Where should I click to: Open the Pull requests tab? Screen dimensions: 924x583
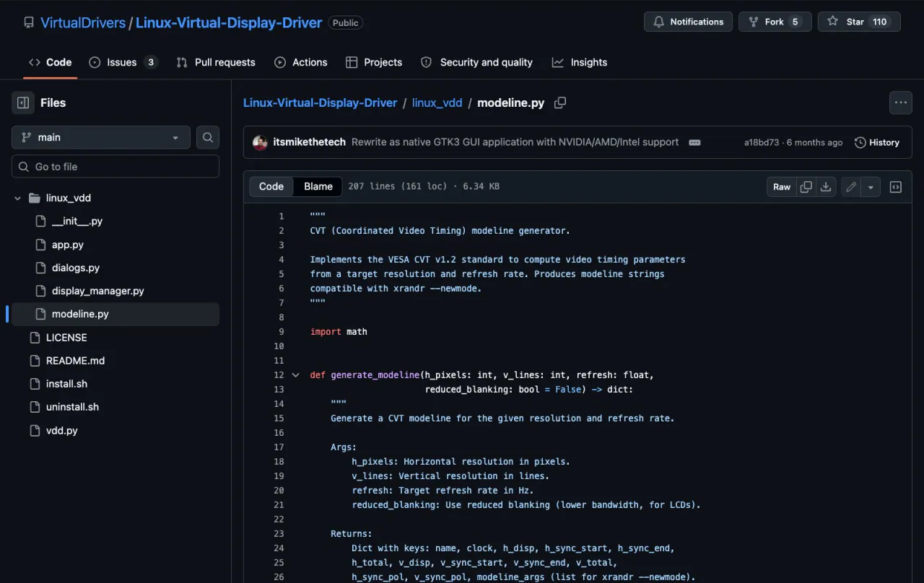pyautogui.click(x=216, y=62)
